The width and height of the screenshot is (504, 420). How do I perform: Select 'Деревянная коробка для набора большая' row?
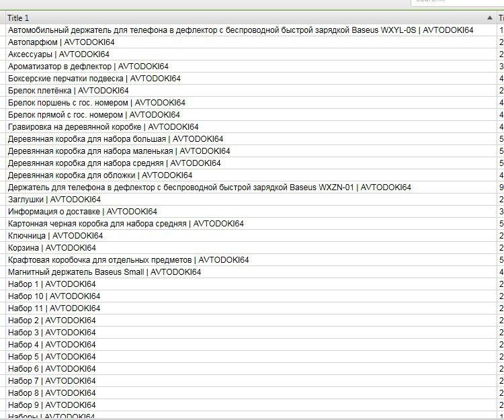251,139
